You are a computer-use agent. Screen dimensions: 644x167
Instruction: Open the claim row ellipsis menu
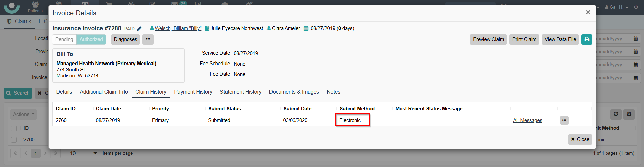[x=564, y=120]
